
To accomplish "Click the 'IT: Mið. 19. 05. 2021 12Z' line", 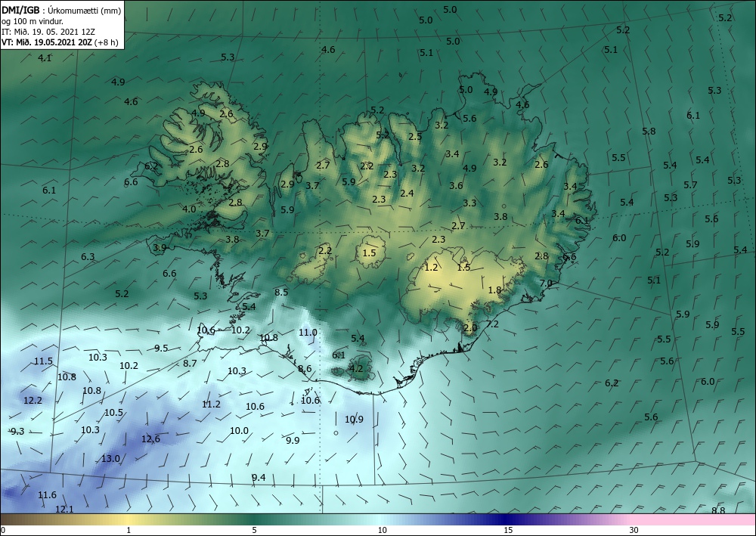I will (48, 32).
